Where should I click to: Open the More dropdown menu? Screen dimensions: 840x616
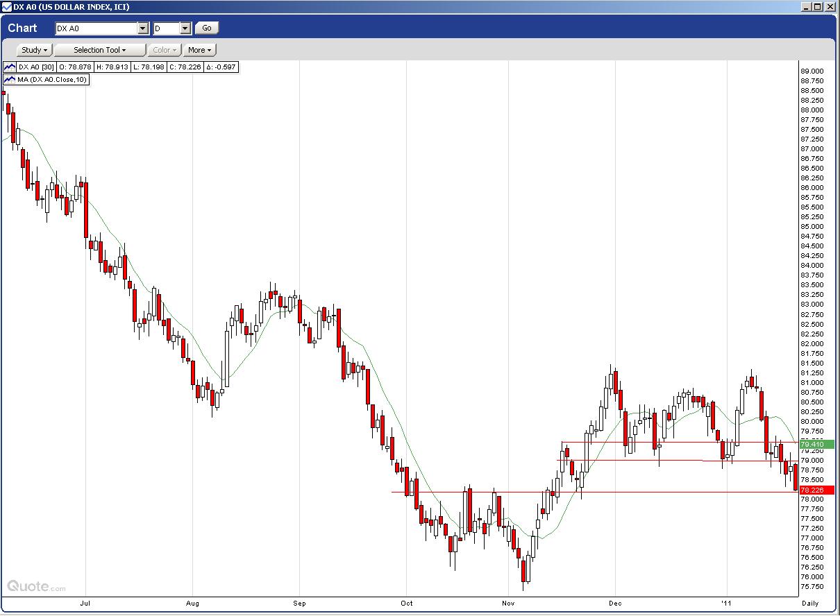[200, 50]
